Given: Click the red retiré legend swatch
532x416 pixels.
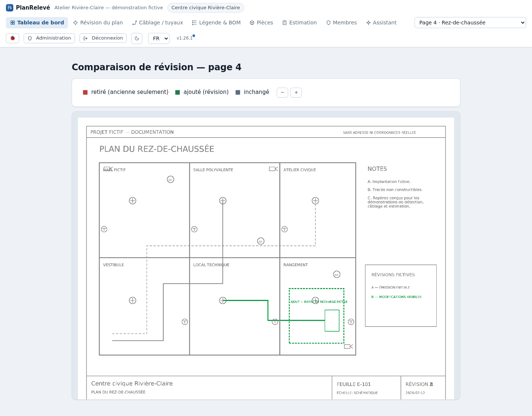Looking at the screenshot, I should (85, 92).
